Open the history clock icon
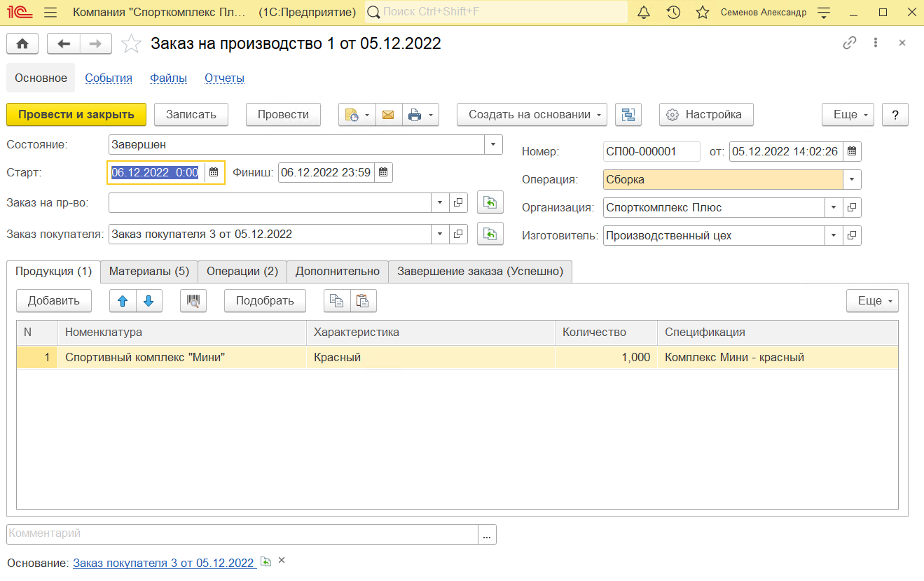The width and height of the screenshot is (924, 581). coord(673,13)
